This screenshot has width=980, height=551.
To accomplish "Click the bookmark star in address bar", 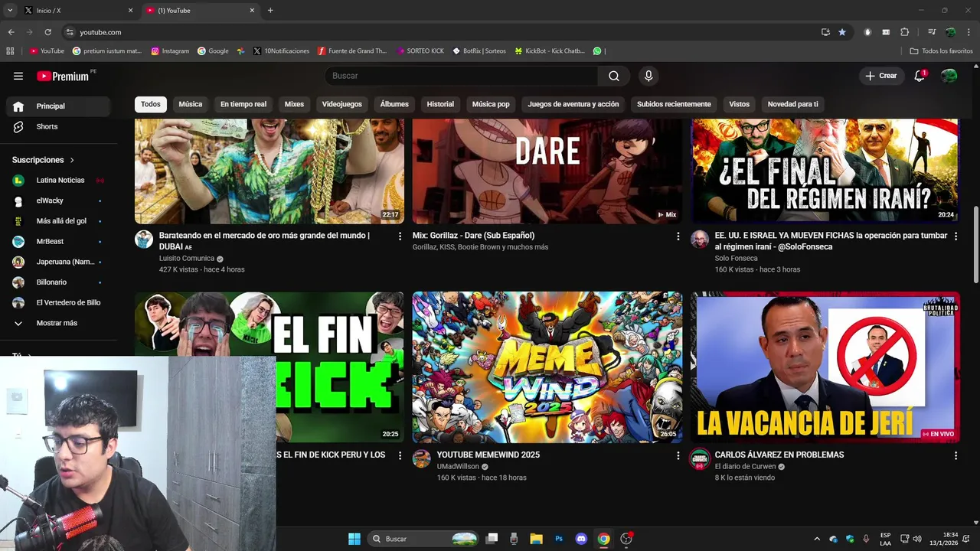I will tap(842, 32).
